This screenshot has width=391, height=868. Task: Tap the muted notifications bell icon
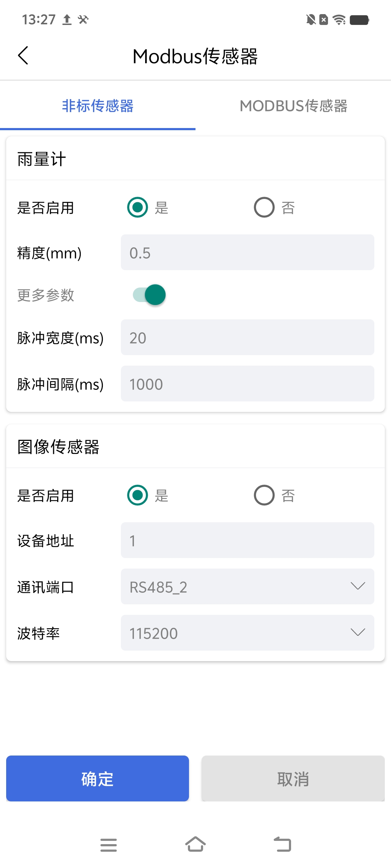311,20
